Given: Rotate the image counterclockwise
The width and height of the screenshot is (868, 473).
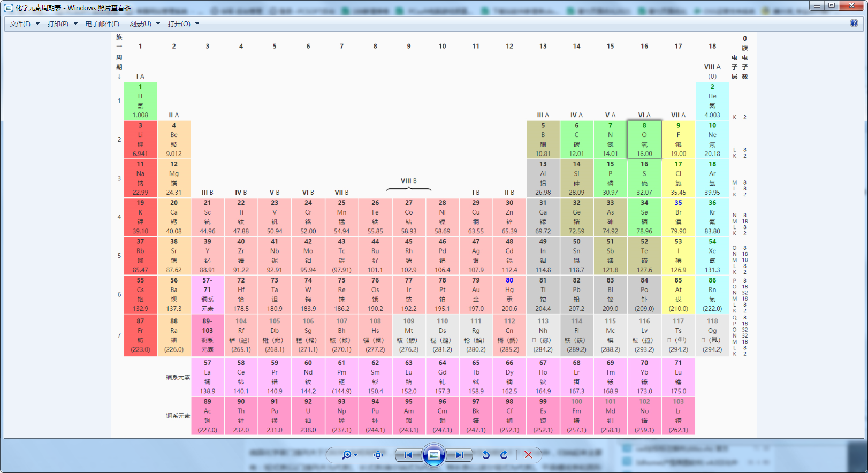Looking at the screenshot, I should 486,455.
